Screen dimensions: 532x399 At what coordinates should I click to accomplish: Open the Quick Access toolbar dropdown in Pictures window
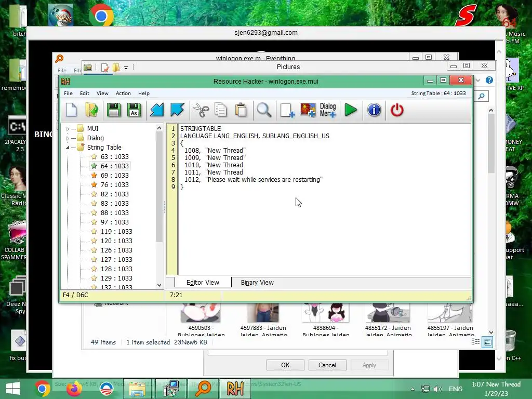point(126,68)
